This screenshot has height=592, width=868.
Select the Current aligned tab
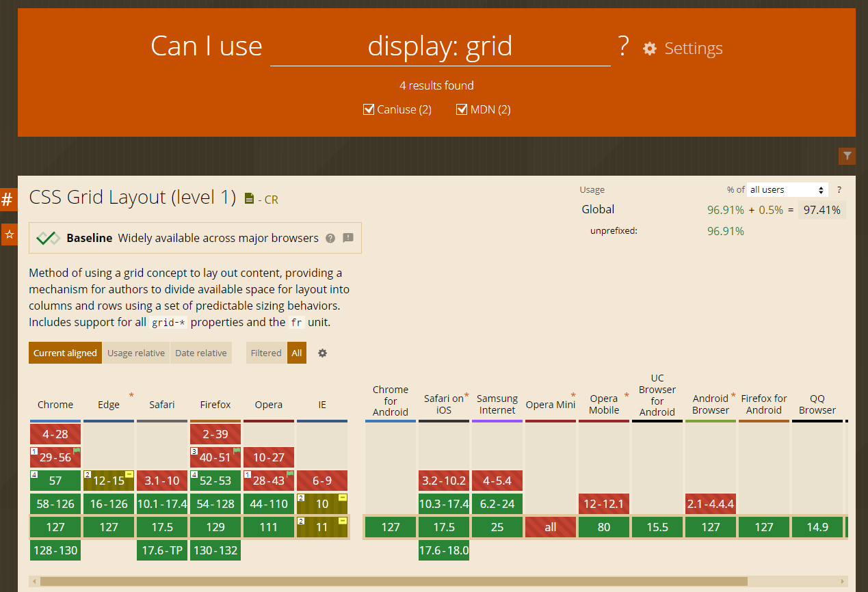pyautogui.click(x=66, y=353)
